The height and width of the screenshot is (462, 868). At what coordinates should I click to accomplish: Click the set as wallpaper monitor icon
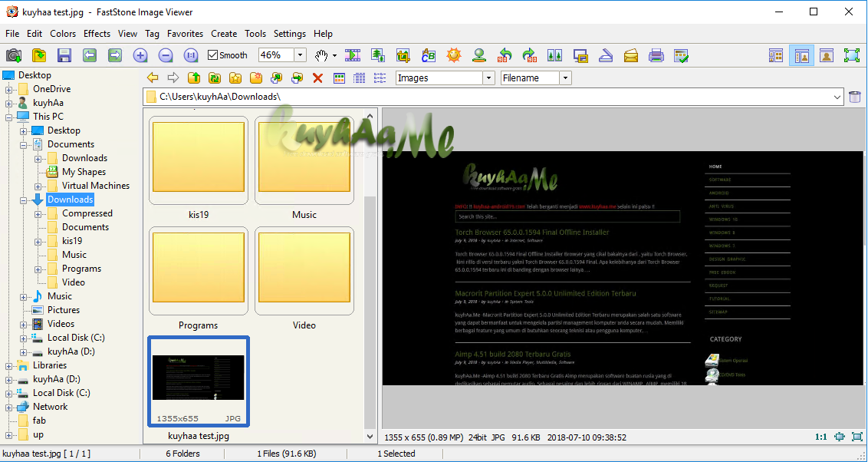580,54
